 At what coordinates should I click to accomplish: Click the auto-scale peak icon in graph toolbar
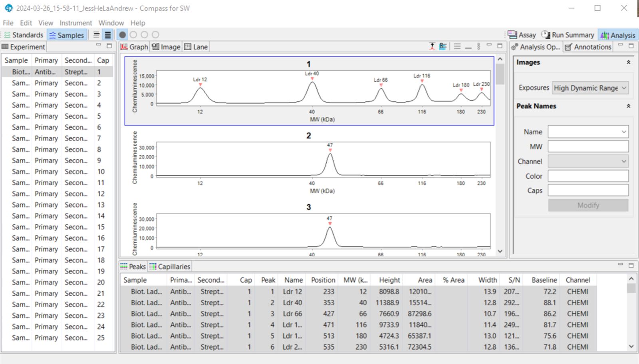click(x=432, y=46)
